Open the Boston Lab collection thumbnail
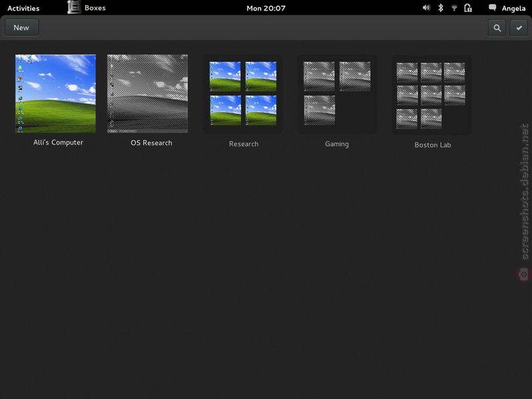The height and width of the screenshot is (399, 532). (x=432, y=95)
